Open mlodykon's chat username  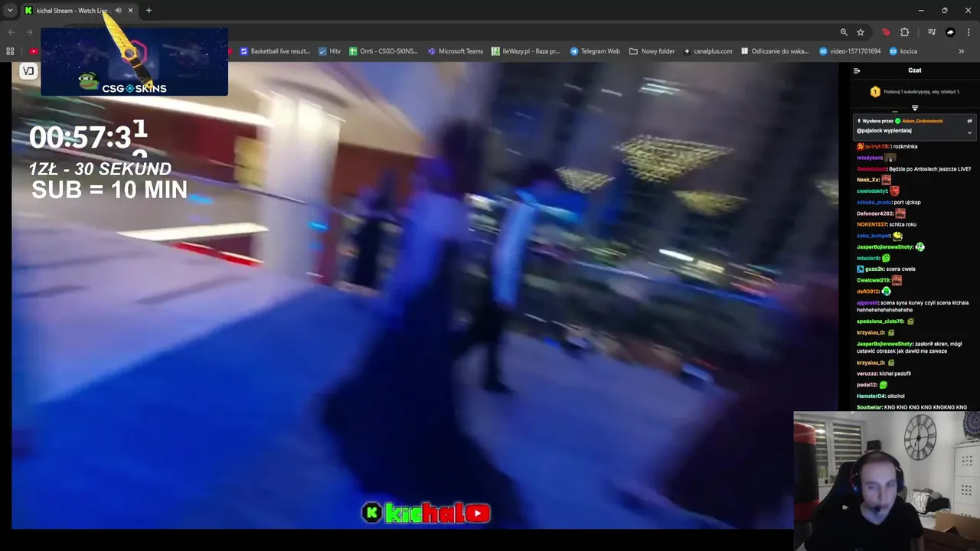[x=868, y=158]
